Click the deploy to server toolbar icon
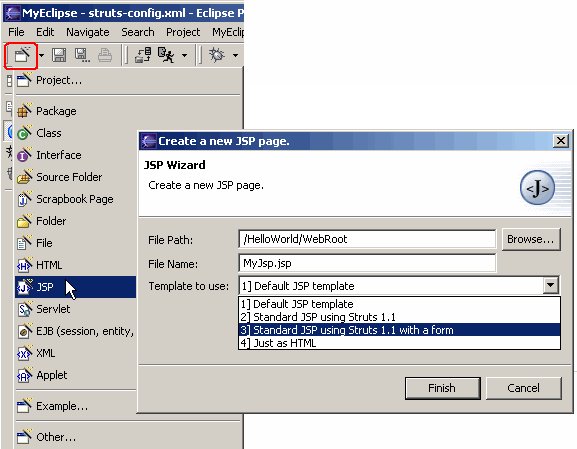 pos(143,55)
